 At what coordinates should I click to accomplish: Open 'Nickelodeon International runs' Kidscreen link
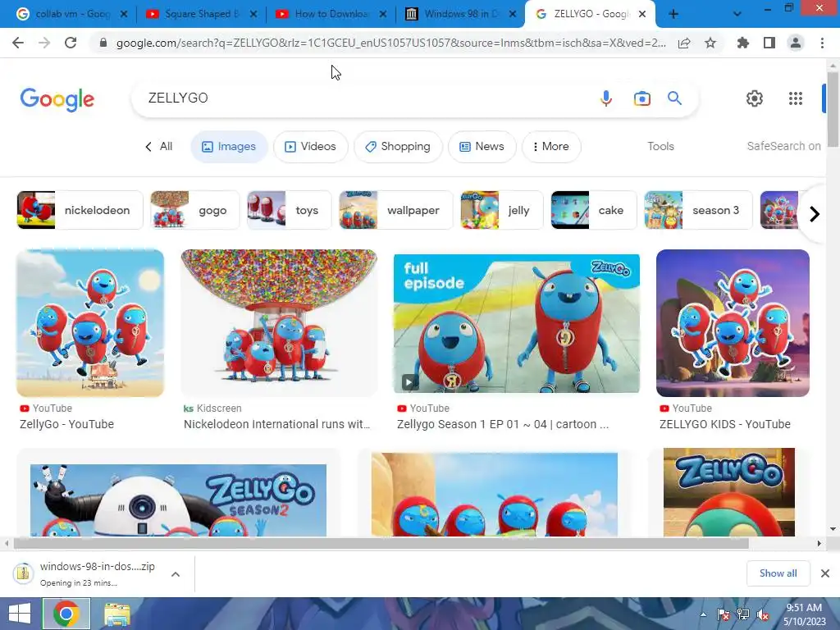click(x=277, y=424)
